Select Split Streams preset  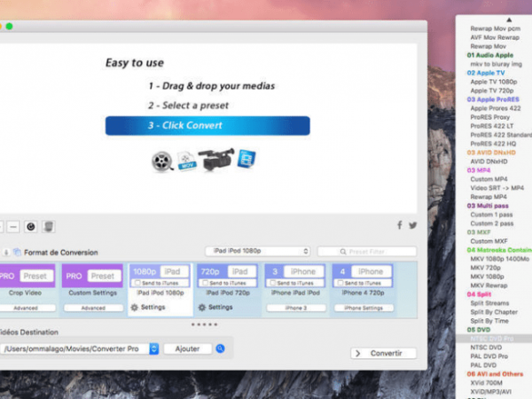coord(489,303)
